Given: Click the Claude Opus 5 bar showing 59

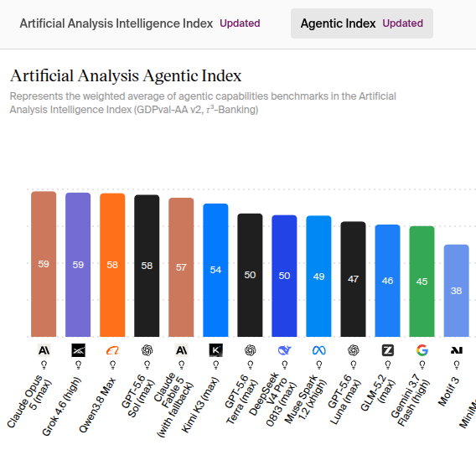Looking at the screenshot, I should [44, 264].
